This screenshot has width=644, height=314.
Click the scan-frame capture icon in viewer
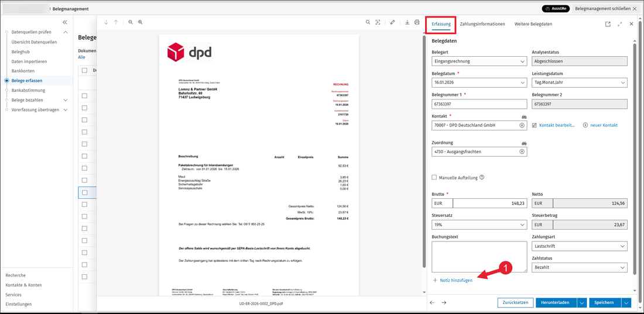[x=378, y=22]
